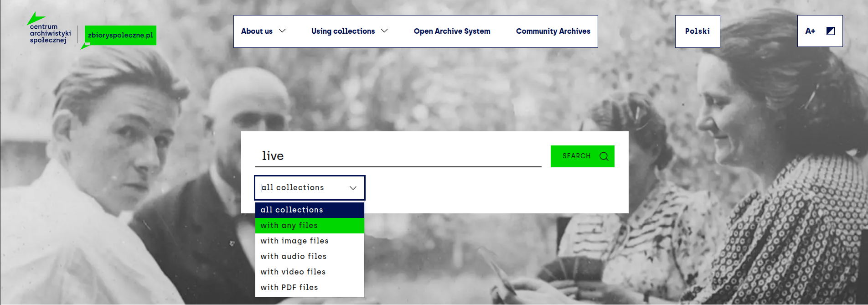Image resolution: width=868 pixels, height=305 pixels.
Task: Click the centrum archiwistyki społecznej logo
Action: pos(49,32)
